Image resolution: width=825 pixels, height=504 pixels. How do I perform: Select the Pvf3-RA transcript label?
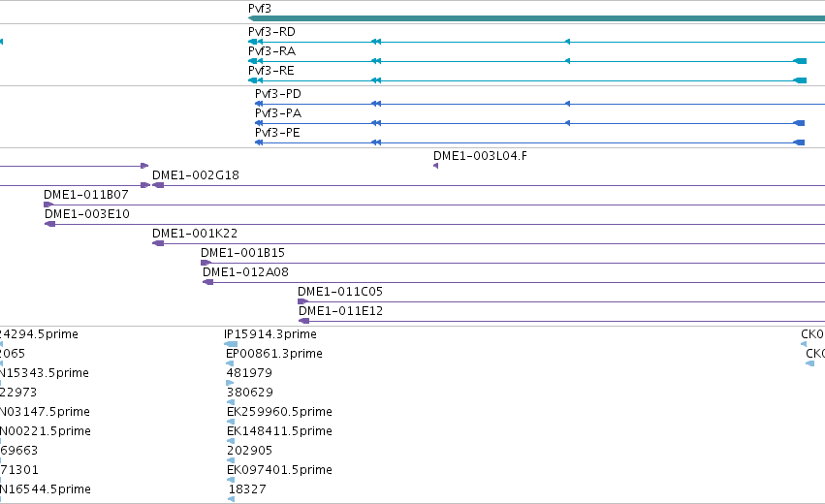(x=271, y=51)
